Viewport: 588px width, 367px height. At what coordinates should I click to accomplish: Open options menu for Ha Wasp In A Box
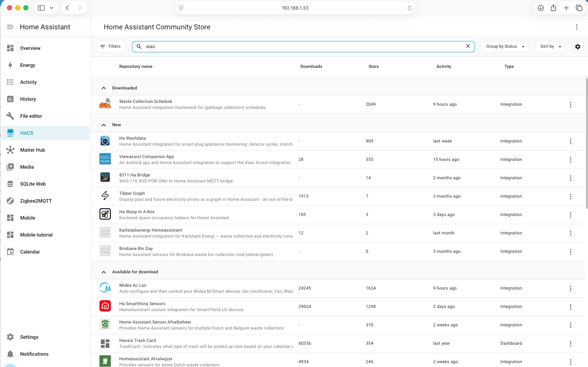571,215
